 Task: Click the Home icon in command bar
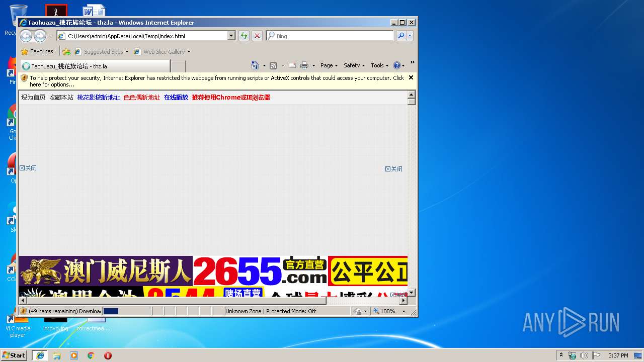coord(255,65)
